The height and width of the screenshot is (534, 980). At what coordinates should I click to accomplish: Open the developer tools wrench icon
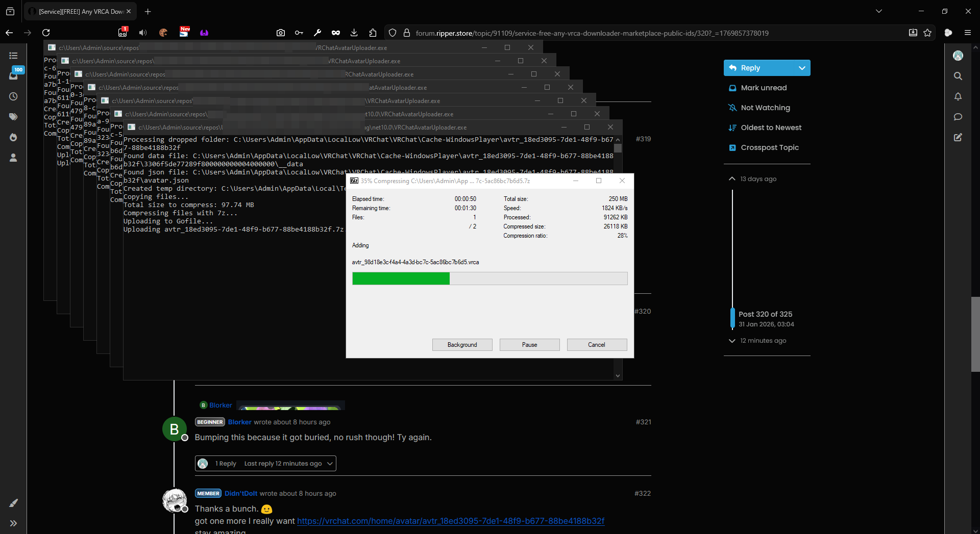317,33
